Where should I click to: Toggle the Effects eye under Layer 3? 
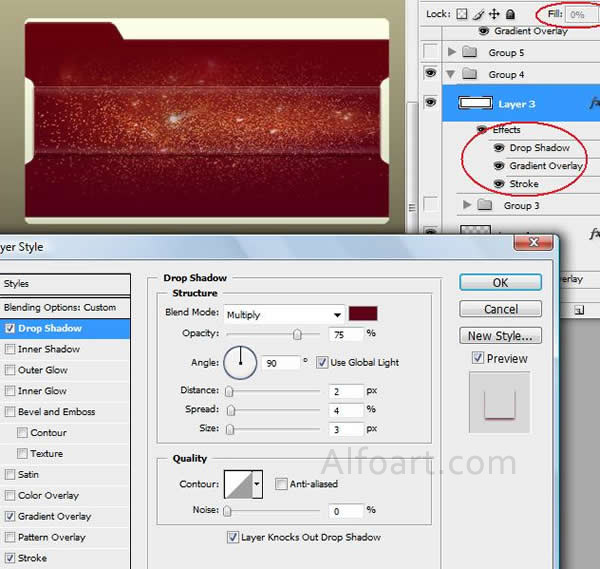482,129
